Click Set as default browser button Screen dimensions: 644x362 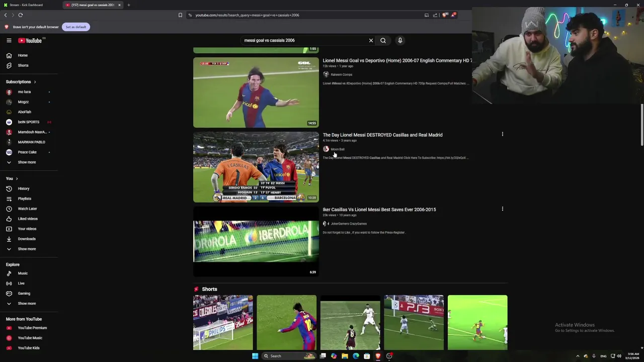76,27
